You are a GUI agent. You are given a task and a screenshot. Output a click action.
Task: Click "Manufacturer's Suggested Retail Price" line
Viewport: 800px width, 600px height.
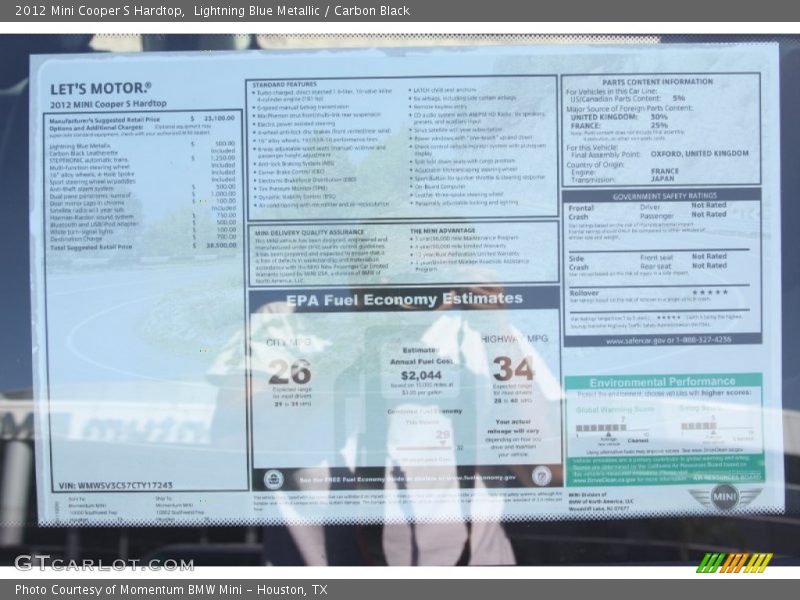tap(142, 119)
